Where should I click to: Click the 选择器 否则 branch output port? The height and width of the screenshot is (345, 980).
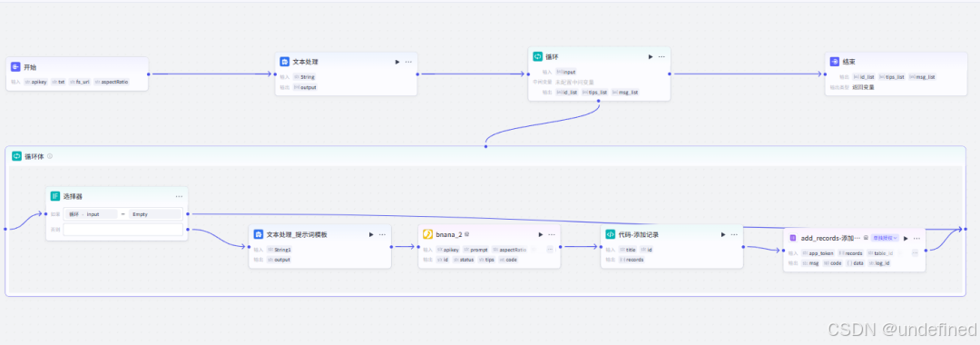point(188,230)
